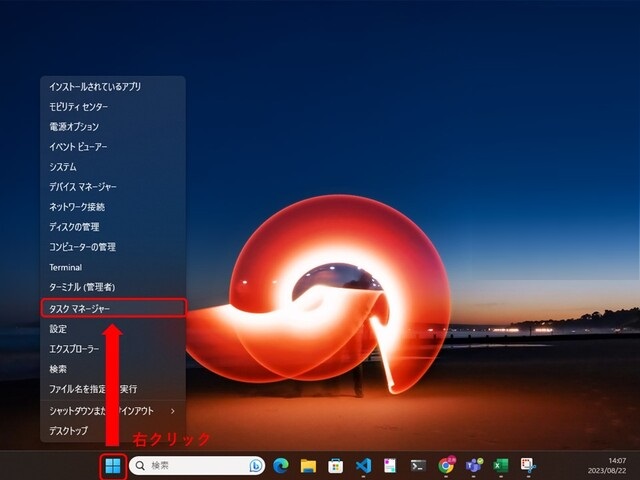
Task: Open デバイス マネージャー menu entry
Action: [113, 187]
